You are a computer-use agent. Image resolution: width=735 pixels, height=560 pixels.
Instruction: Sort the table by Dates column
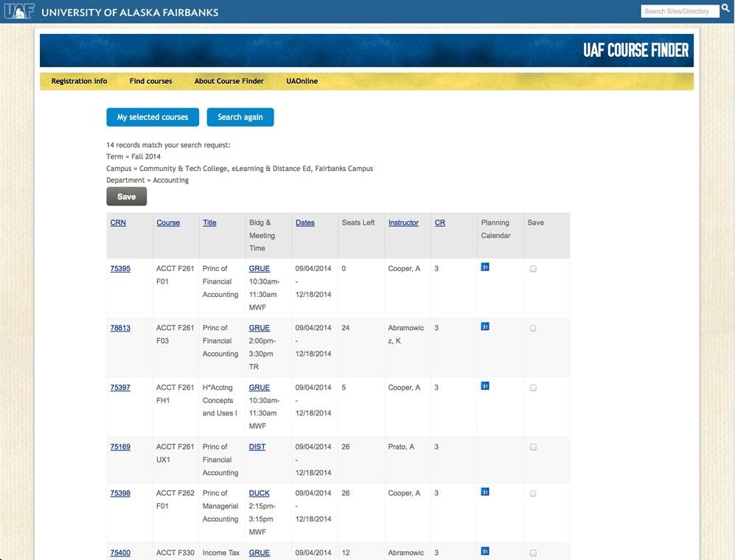305,223
